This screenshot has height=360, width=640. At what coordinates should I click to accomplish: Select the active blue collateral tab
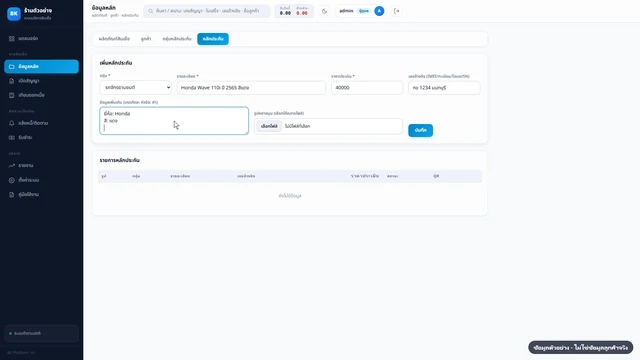pos(213,39)
